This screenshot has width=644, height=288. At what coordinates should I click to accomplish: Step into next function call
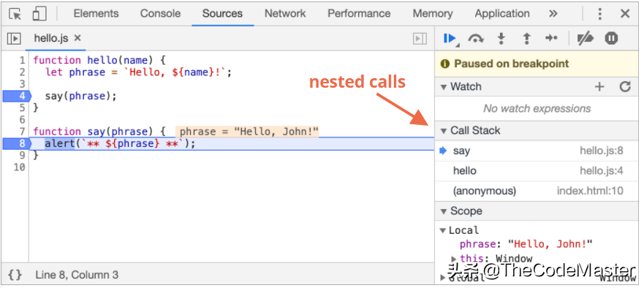[501, 39]
